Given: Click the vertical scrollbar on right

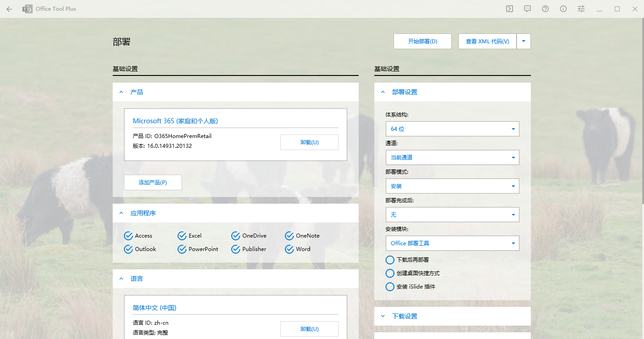Looking at the screenshot, I should [x=642, y=112].
